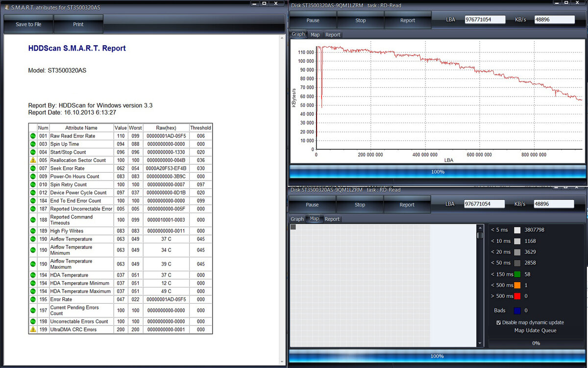Click green icon for Reported Uncorrectable Error
This screenshot has width=588, height=368.
tap(33, 209)
